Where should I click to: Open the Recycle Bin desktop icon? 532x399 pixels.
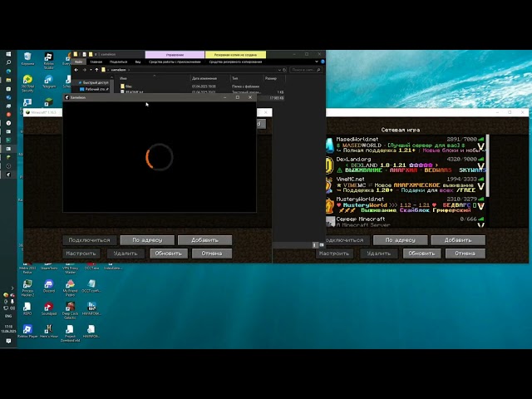27,58
